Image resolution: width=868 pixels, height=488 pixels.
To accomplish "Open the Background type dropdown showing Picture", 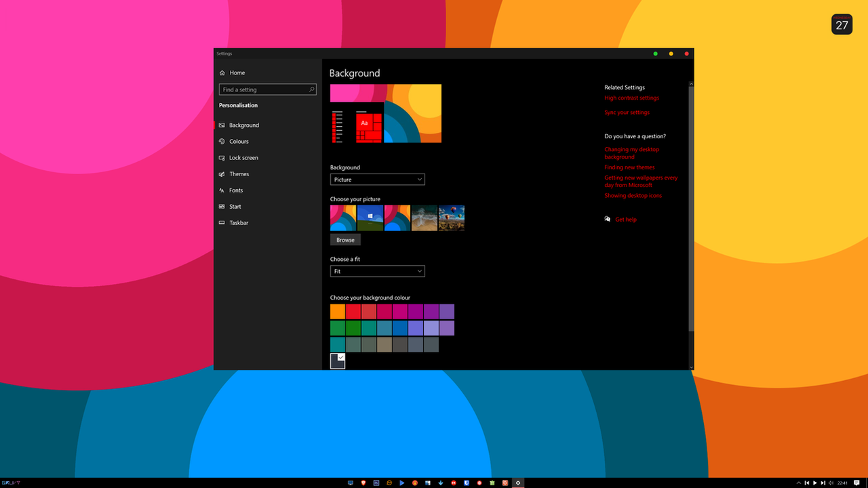I will tap(378, 180).
